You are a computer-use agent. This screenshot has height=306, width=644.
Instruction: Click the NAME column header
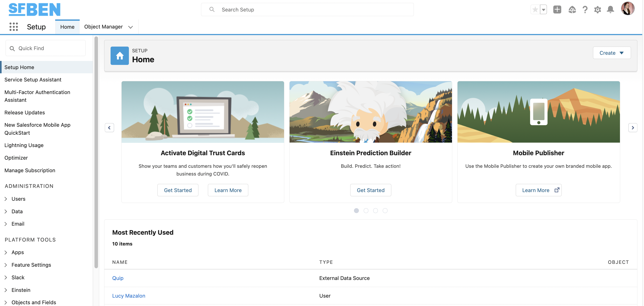tap(120, 262)
